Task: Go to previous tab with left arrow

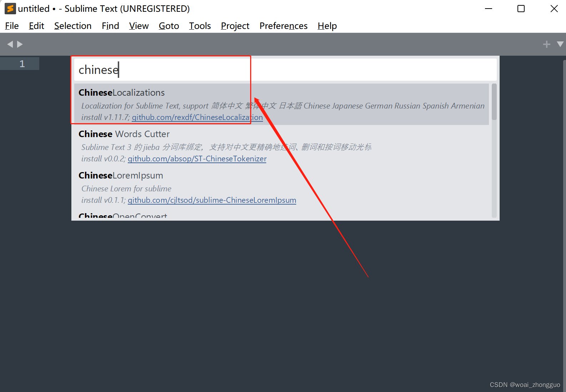Action: coord(10,44)
